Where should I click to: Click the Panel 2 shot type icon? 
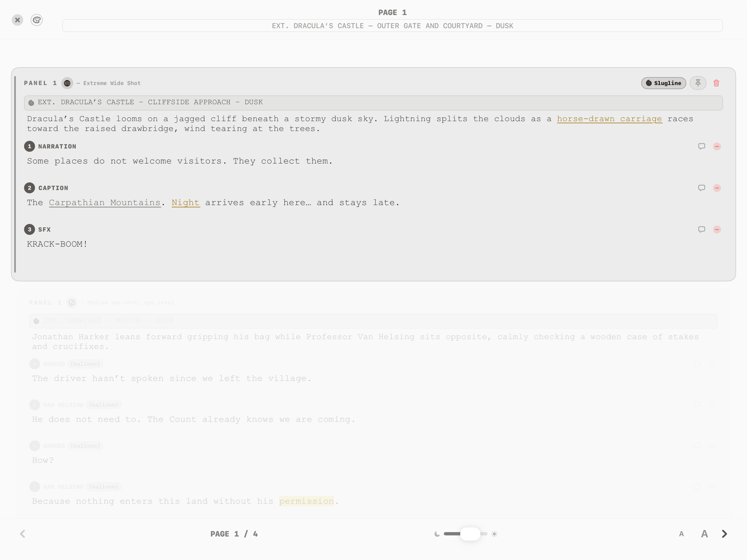72,302
